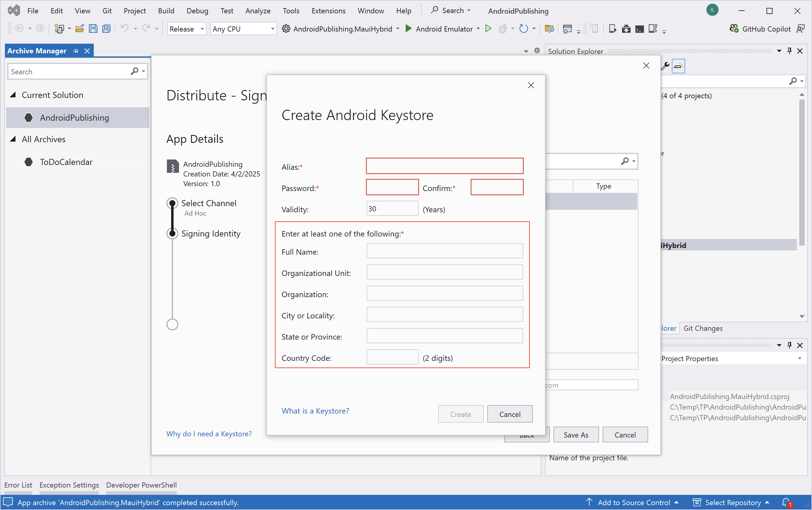The width and height of the screenshot is (812, 510).
Task: Click the GitHub Copilot icon
Action: point(734,29)
